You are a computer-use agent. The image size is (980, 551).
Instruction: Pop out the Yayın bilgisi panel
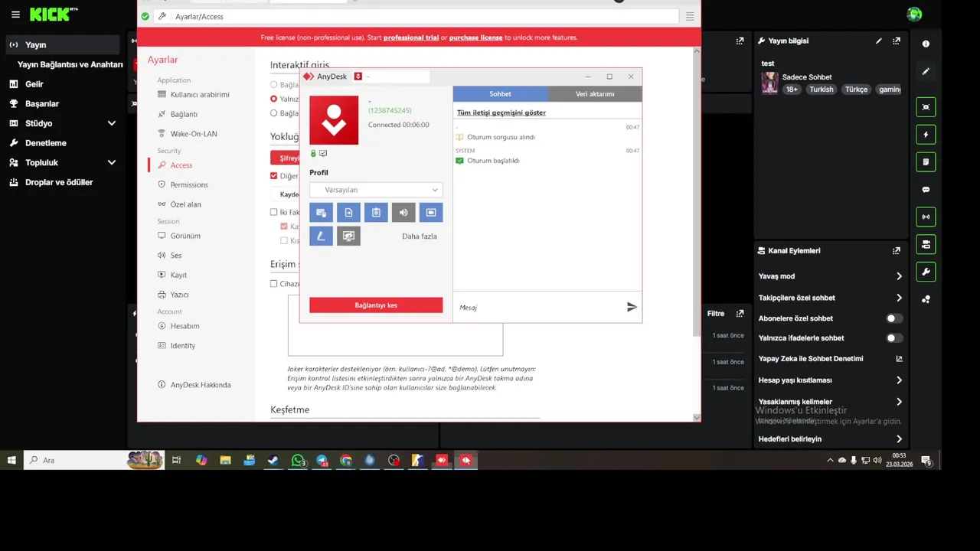(x=897, y=41)
